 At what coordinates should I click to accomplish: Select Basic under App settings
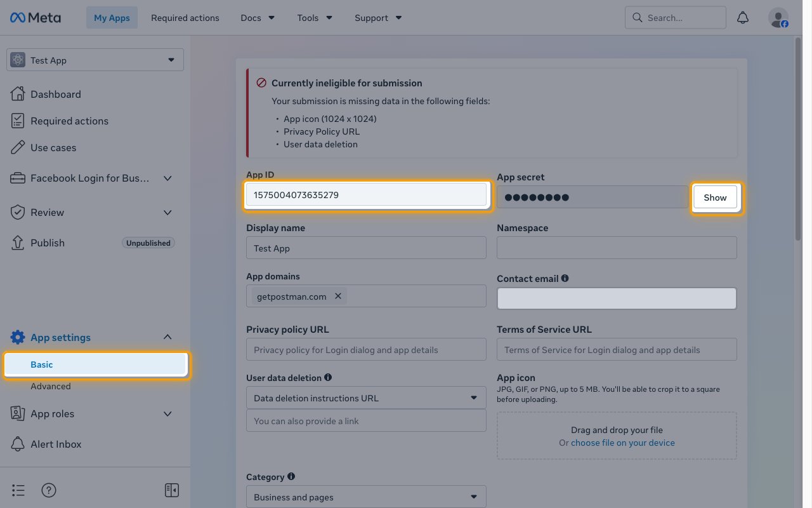[x=96, y=364]
